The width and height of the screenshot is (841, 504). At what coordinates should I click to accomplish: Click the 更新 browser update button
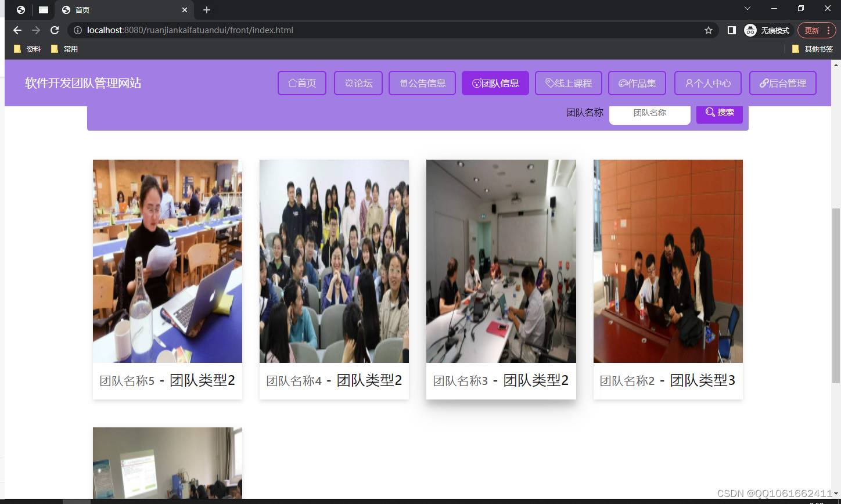817,30
